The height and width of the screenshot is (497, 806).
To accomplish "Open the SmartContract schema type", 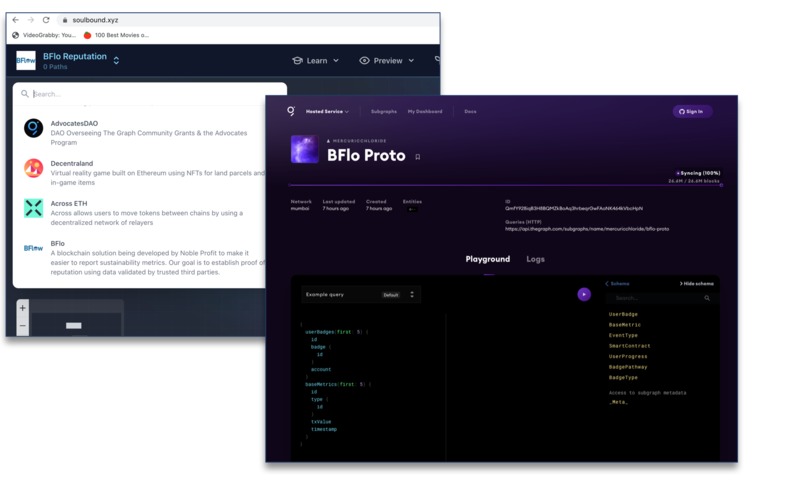I will pyautogui.click(x=629, y=346).
